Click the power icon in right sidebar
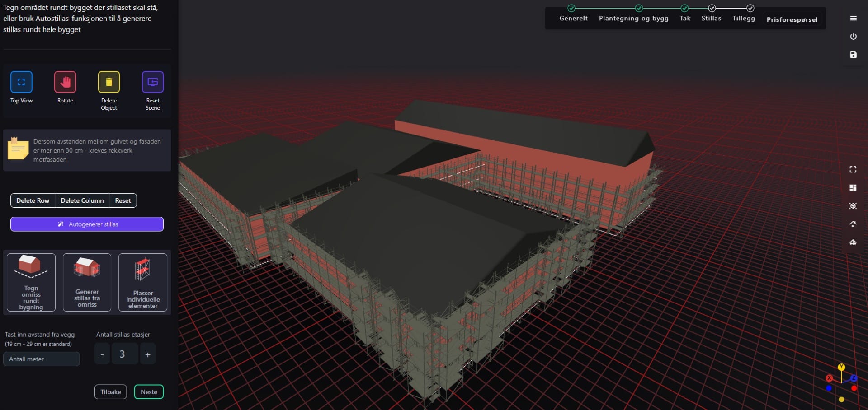This screenshot has width=868, height=410. click(x=853, y=37)
